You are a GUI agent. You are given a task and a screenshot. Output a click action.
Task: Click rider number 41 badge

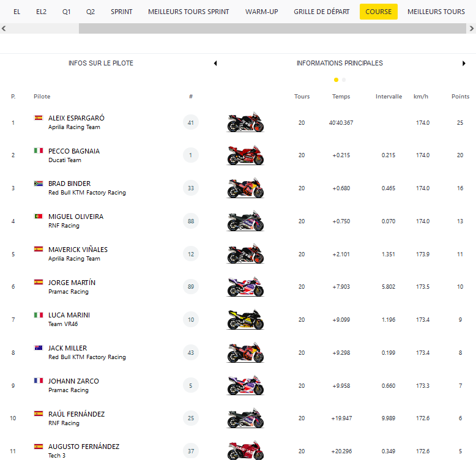(191, 122)
